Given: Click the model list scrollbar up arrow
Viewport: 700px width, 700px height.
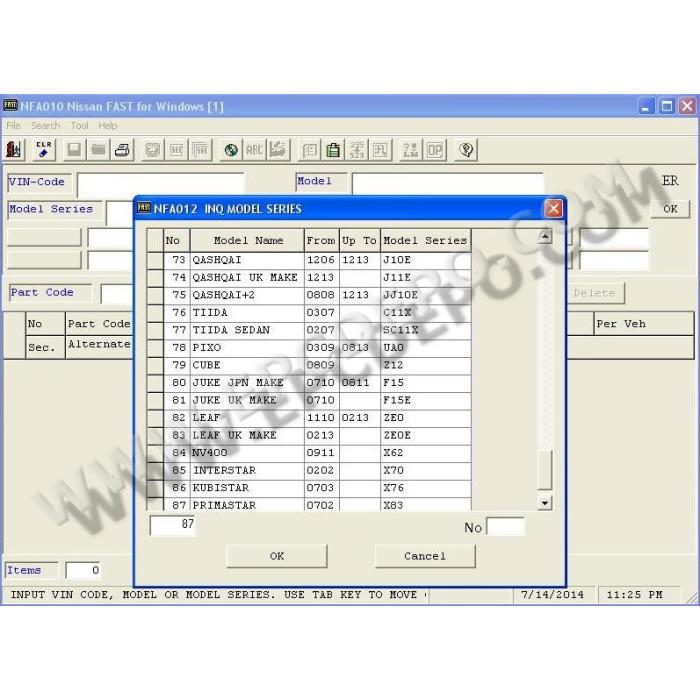Looking at the screenshot, I should (545, 236).
